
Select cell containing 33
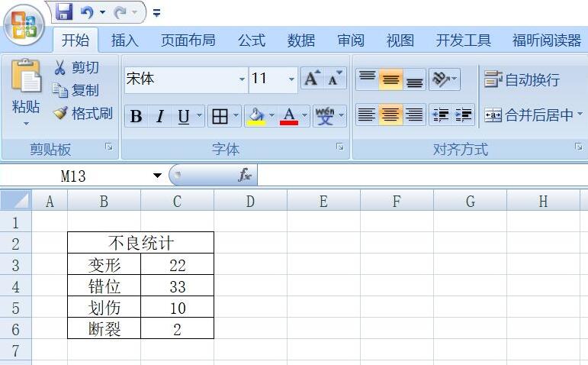pos(178,286)
